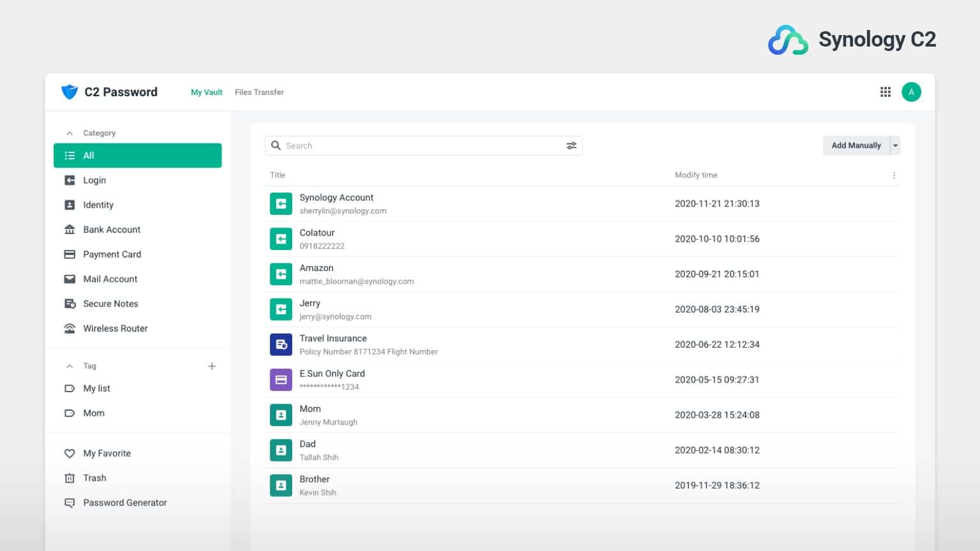This screenshot has width=980, height=551.
Task: Switch to the Files Transfer tab
Action: click(259, 92)
